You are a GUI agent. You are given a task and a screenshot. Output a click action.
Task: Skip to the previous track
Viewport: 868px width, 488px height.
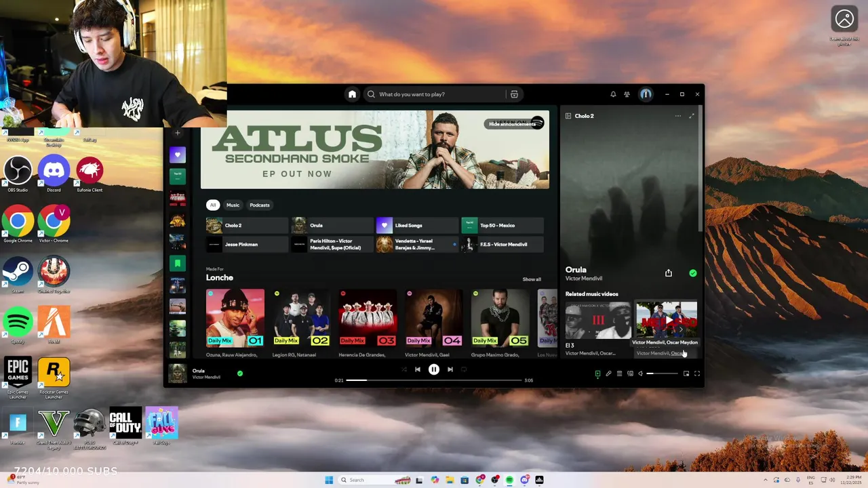tap(418, 369)
